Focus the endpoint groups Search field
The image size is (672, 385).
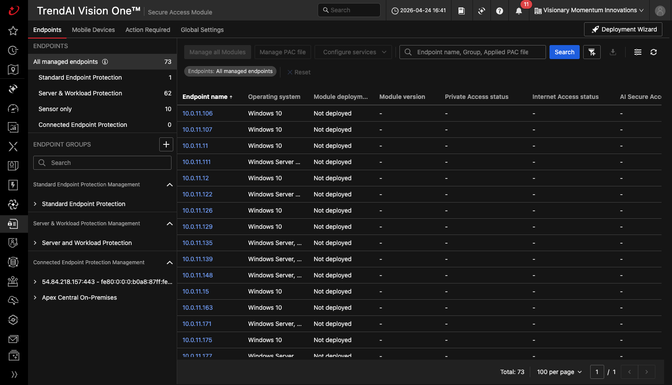102,162
